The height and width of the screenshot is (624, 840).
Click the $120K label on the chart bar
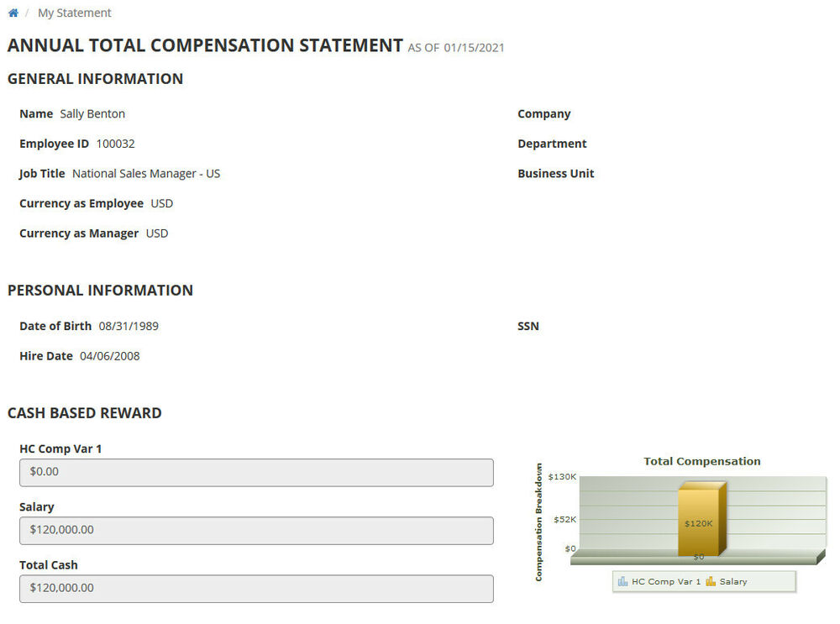[699, 523]
